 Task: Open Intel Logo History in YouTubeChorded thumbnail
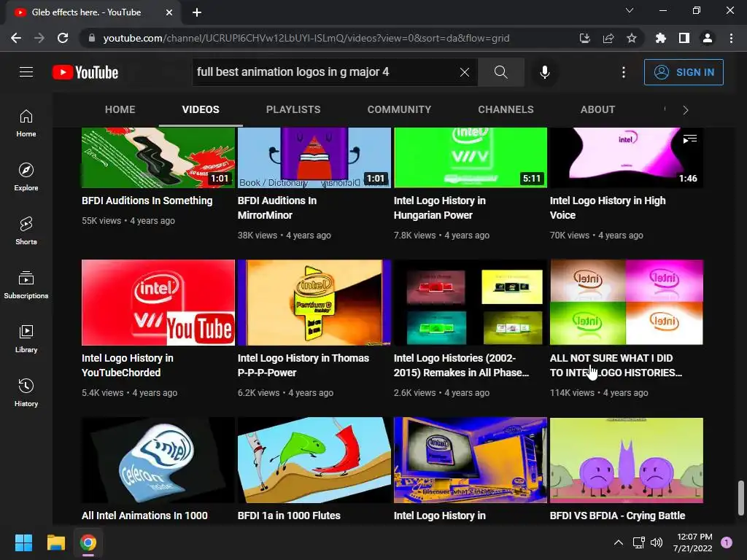(158, 303)
